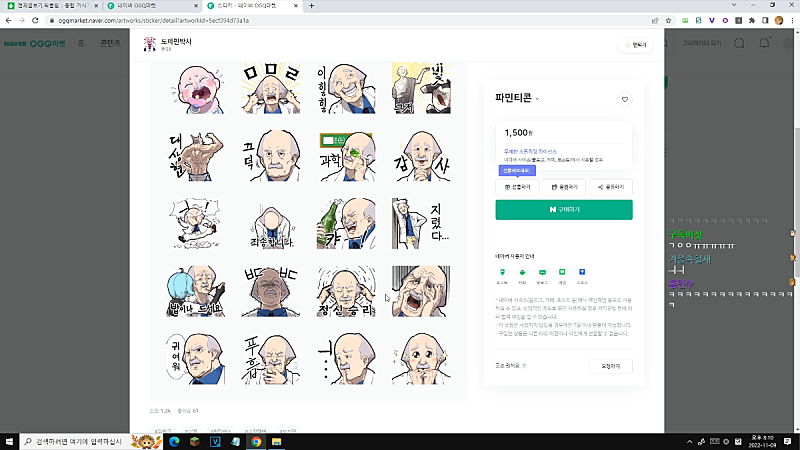Open a new browser tab with plus icon
Viewport: 800px width, 450px height.
coord(312,6)
